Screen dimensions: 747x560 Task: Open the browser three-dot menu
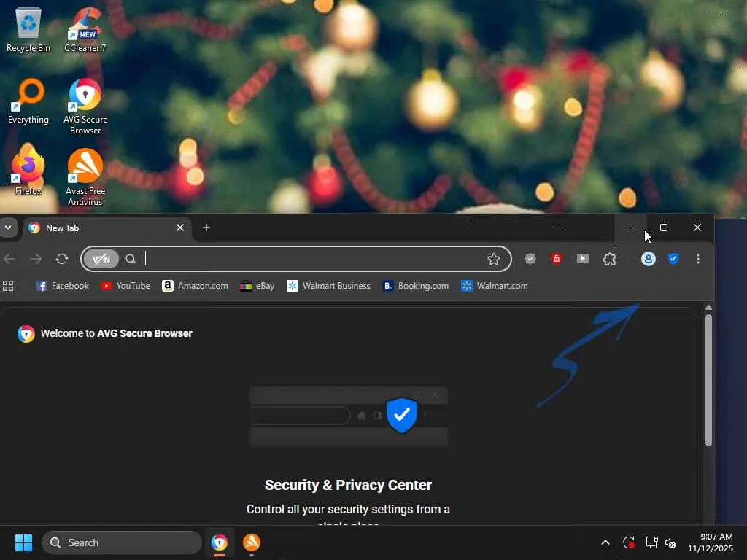[x=698, y=259]
